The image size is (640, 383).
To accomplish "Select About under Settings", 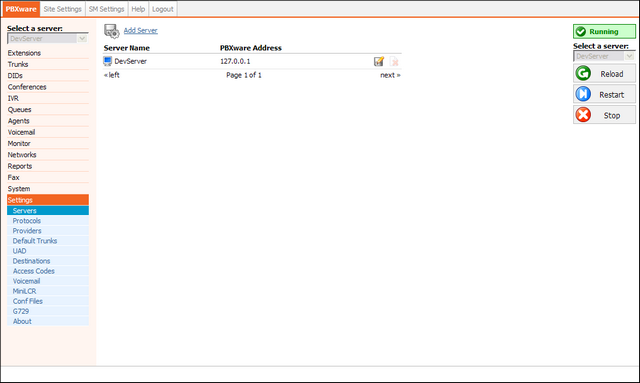I will [48, 321].
